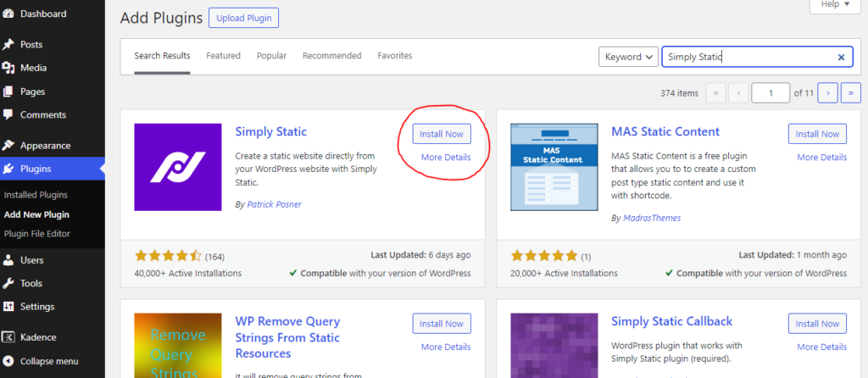Image resolution: width=868 pixels, height=378 pixels.
Task: Switch to Favorites tab
Action: [395, 56]
